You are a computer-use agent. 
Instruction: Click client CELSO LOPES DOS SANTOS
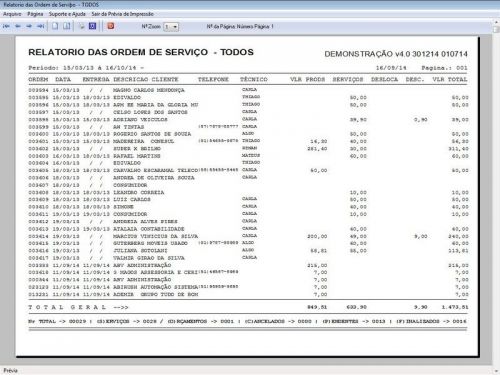click(150, 112)
